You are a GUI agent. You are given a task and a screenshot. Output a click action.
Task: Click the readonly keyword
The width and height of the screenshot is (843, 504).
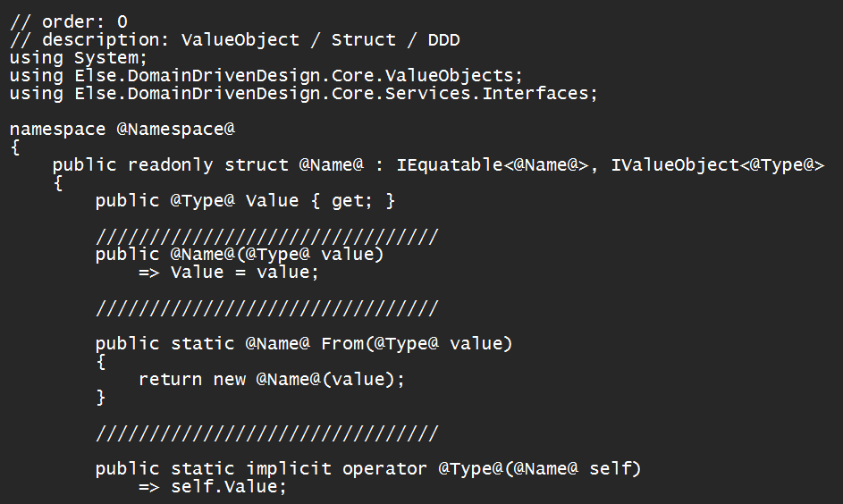(170, 164)
